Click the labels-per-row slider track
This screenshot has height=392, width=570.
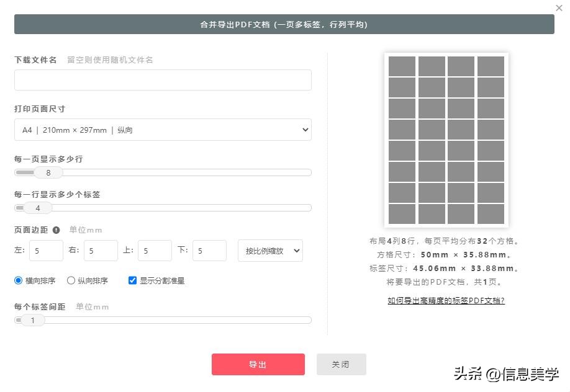[163, 208]
